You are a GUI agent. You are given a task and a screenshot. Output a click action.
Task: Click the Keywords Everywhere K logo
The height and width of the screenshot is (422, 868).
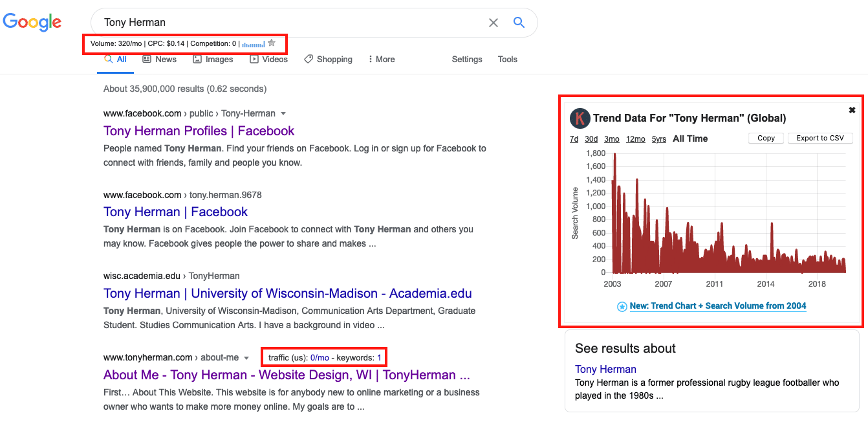(x=580, y=118)
